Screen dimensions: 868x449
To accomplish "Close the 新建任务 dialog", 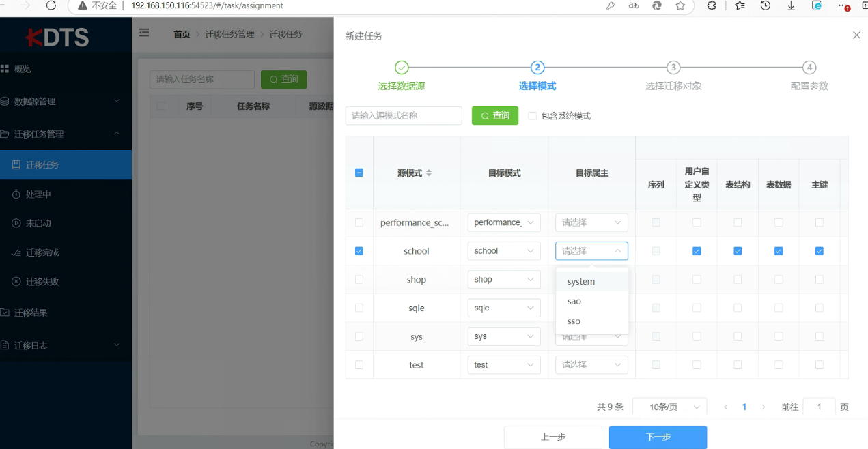I will pyautogui.click(x=856, y=35).
